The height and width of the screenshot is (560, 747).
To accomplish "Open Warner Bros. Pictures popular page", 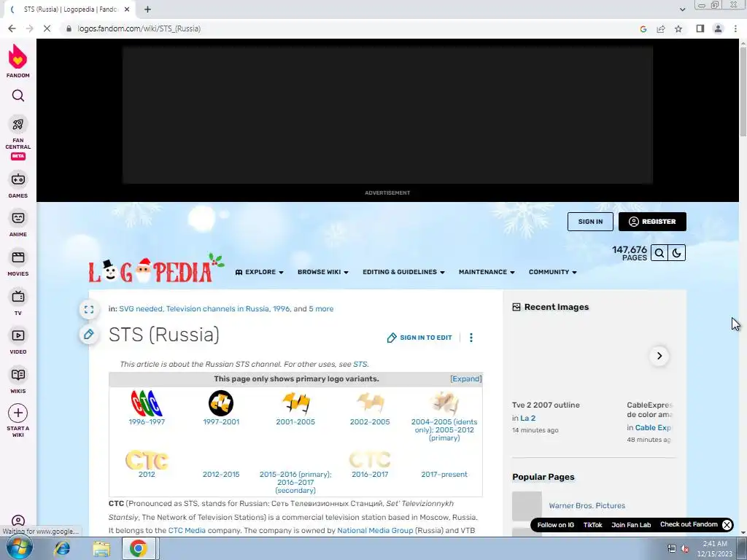I will (x=587, y=506).
